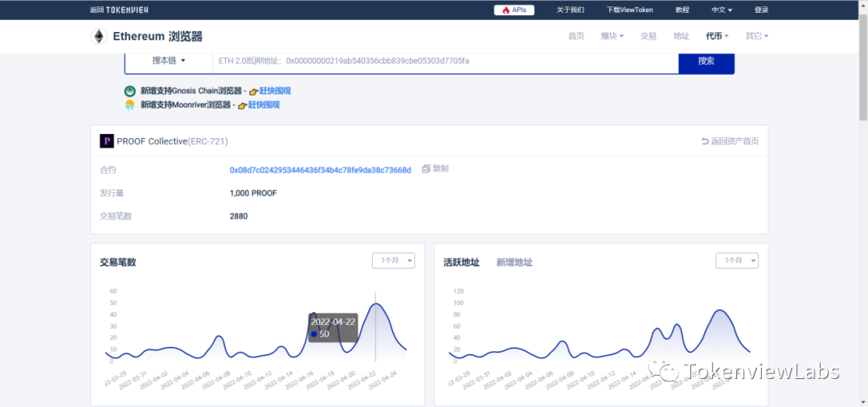Image resolution: width=868 pixels, height=407 pixels.
Task: Click 登录 to log in
Action: coord(761,10)
